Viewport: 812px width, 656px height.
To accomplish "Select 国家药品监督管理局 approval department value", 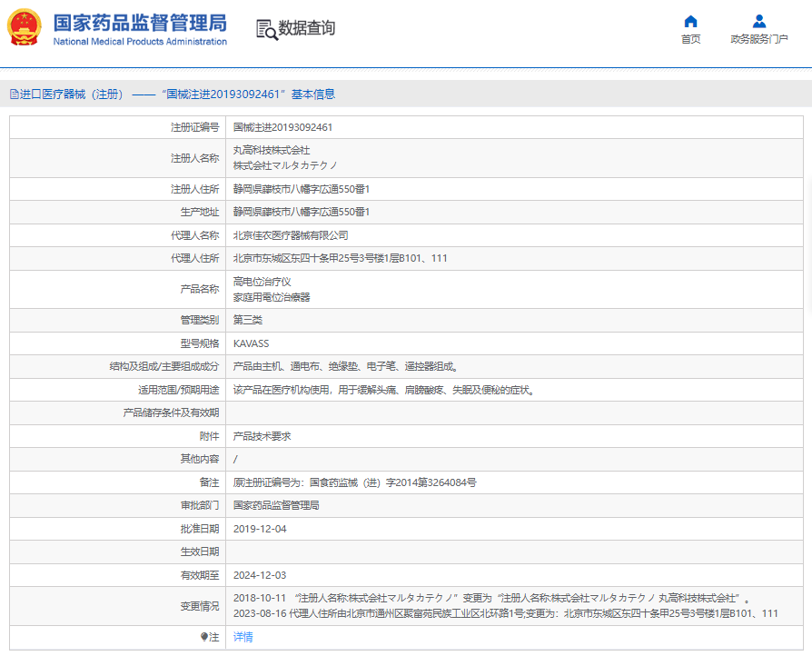I will (276, 505).
